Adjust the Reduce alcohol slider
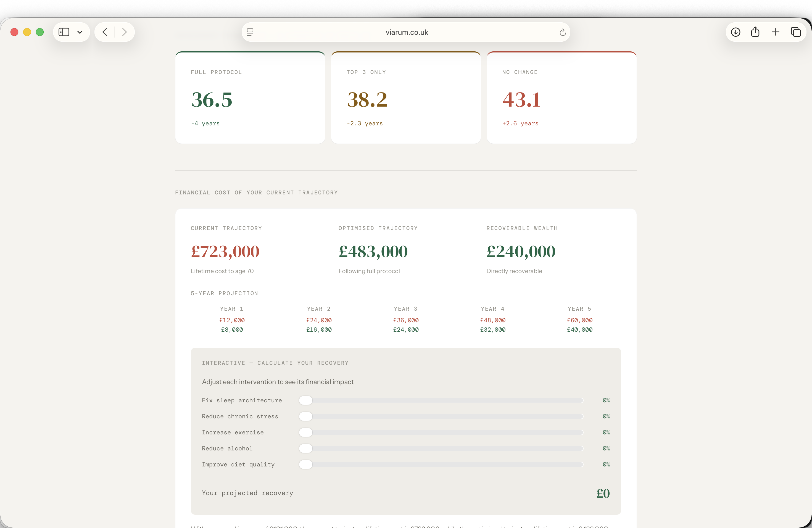812x528 pixels. 441,448
